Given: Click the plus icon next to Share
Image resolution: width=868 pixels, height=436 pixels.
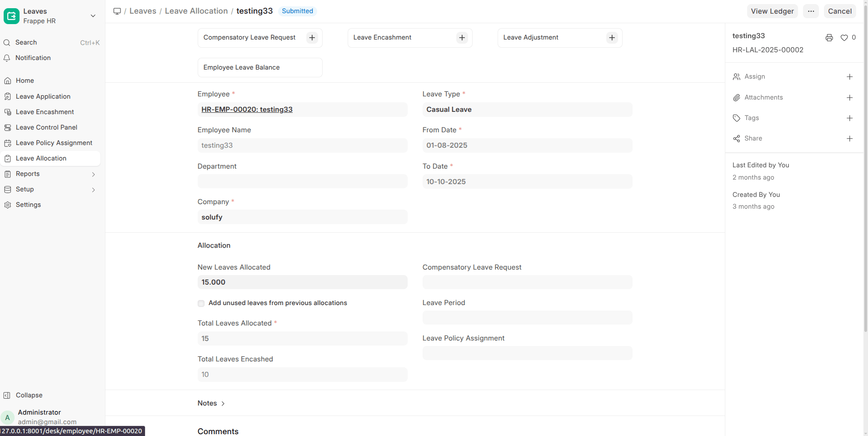Looking at the screenshot, I should (849, 139).
